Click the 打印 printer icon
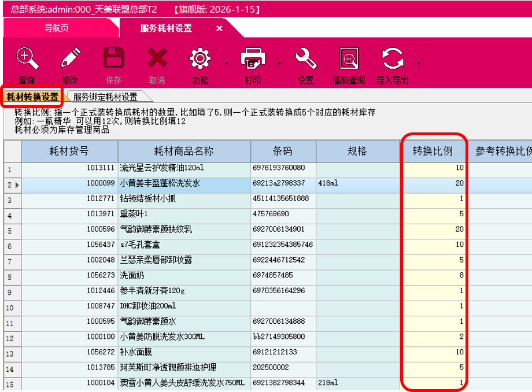 coord(253,58)
